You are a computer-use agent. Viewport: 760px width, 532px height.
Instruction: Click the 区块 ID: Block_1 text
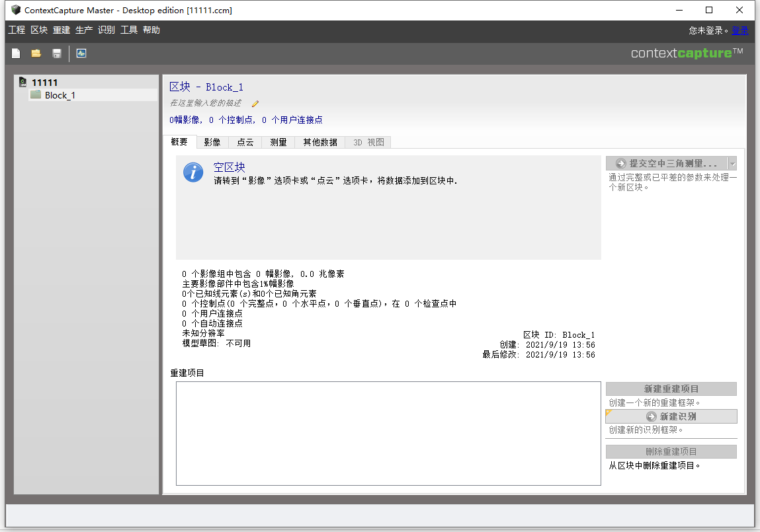click(559, 334)
